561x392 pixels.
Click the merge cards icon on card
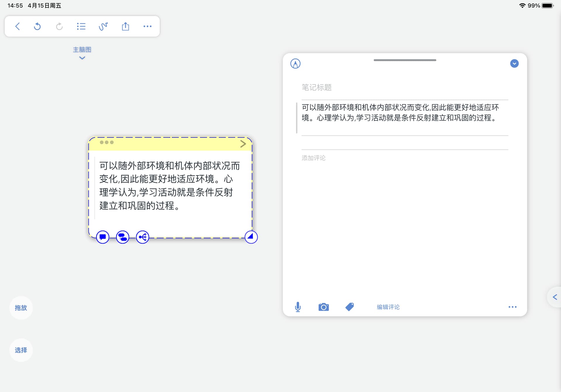pos(122,237)
